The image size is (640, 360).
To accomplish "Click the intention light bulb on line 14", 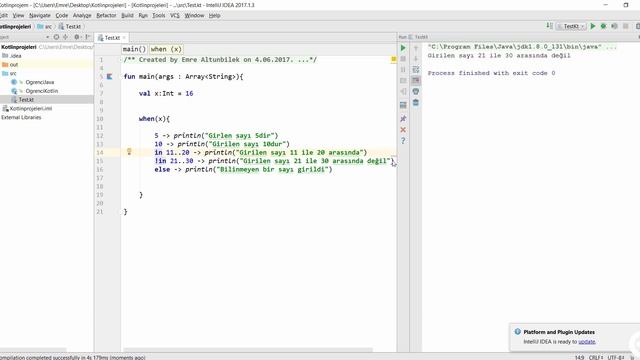I will (x=129, y=152).
